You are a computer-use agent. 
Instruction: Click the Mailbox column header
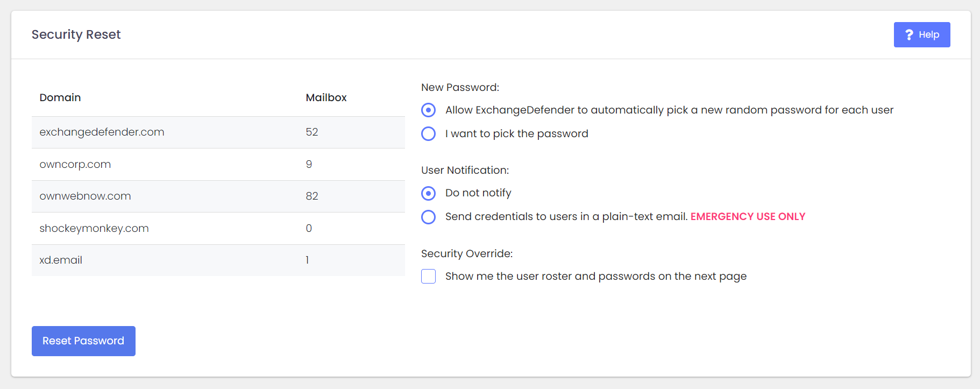pos(326,98)
